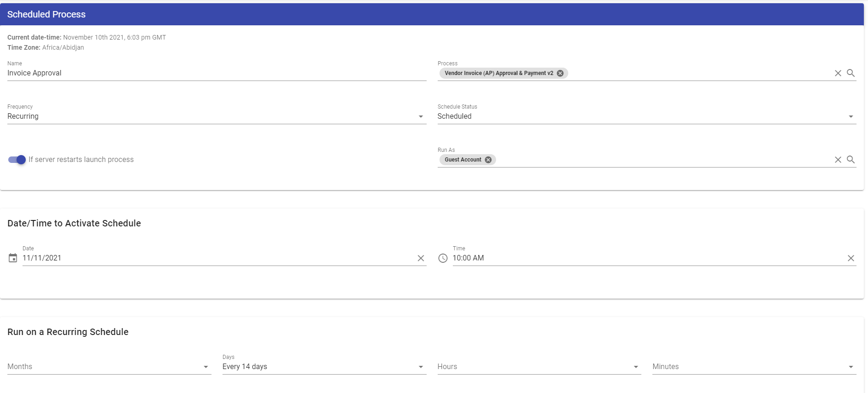Expand the Days Every 14 days dropdown
Viewport: 868px width, 393px height.
click(x=325, y=367)
